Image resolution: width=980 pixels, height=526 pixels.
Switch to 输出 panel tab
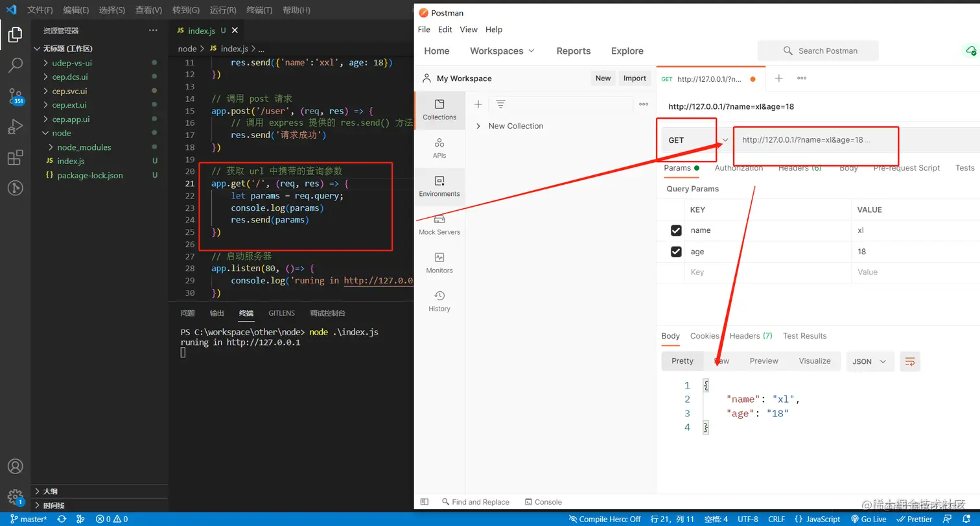[x=217, y=313]
